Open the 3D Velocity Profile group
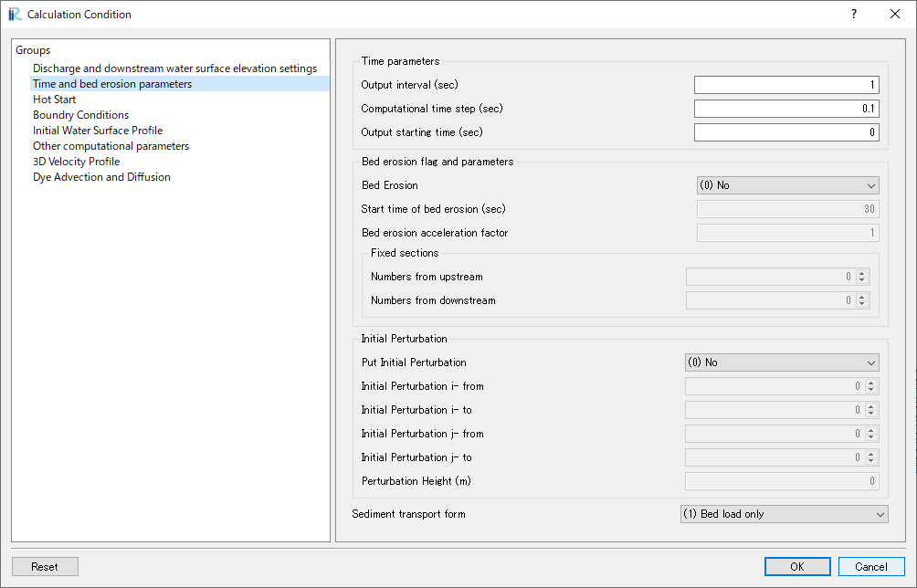 76,162
